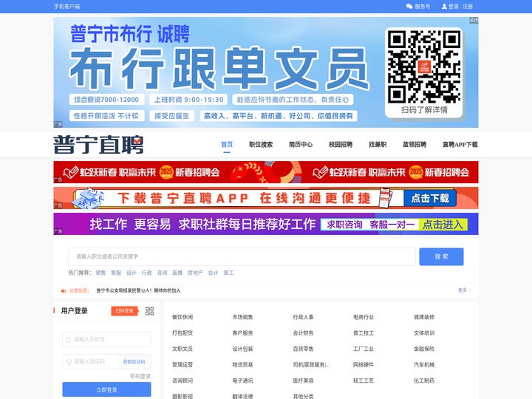532x399 pixels.
Task: Open the 管理运营 category
Action: [x=183, y=365]
